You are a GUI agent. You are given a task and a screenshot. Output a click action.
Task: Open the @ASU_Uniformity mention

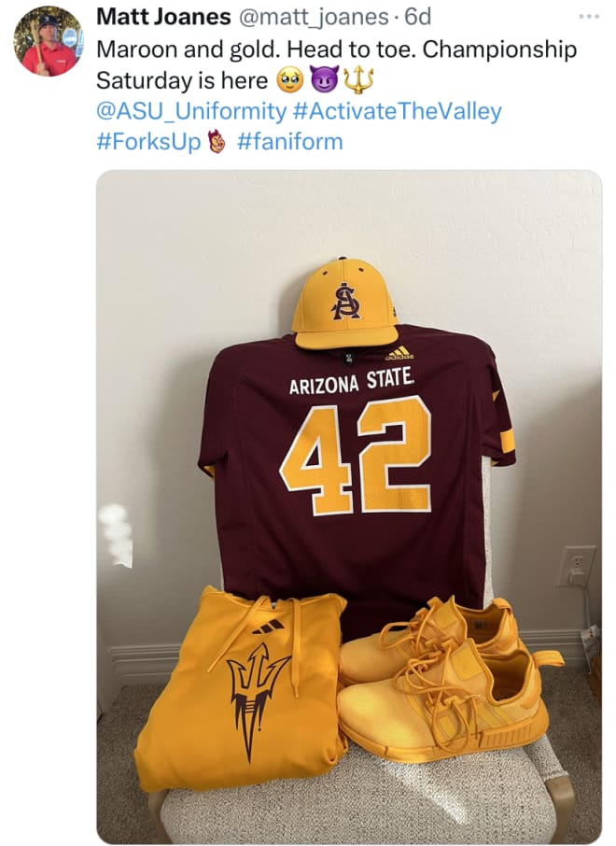click(x=191, y=112)
